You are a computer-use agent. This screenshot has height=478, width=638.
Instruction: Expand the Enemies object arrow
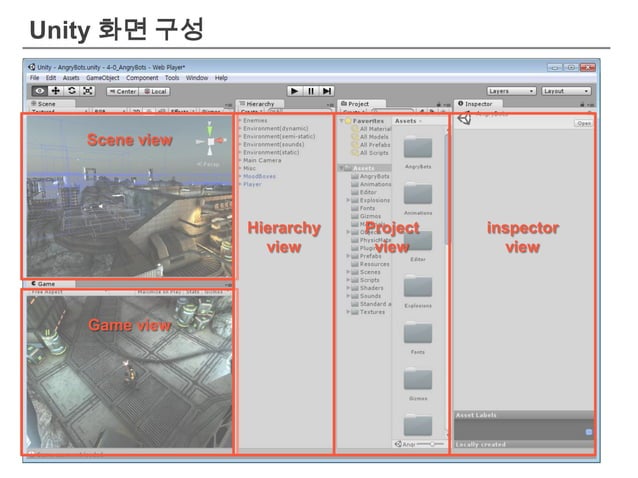pyautogui.click(x=240, y=120)
